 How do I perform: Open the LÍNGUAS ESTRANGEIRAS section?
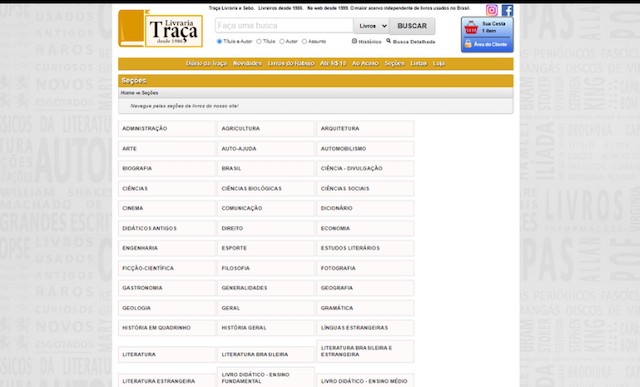click(365, 328)
